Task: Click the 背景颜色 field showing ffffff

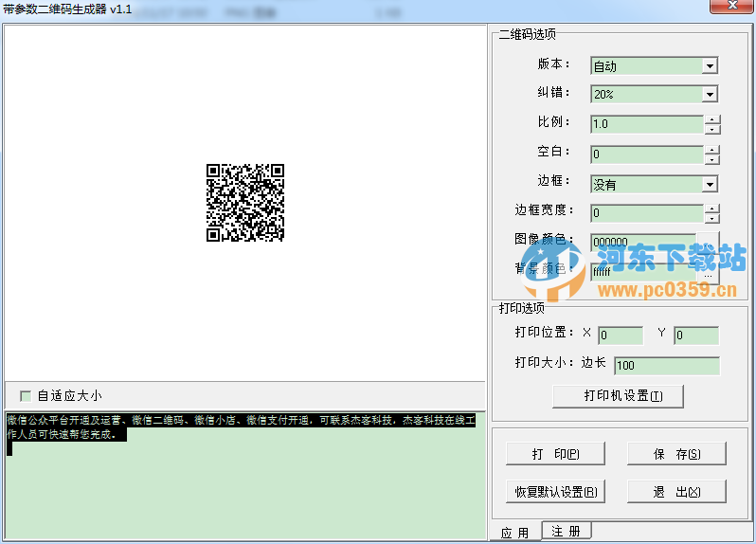Action: pyautogui.click(x=643, y=271)
